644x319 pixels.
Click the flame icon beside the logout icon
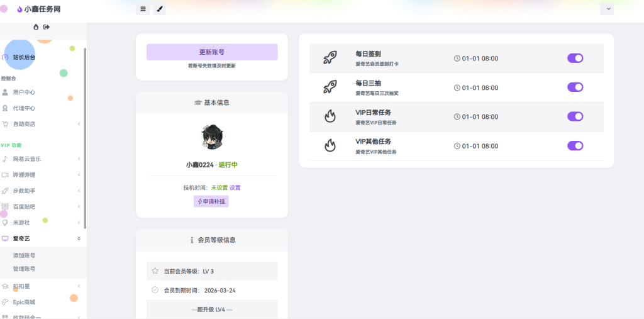tap(36, 27)
